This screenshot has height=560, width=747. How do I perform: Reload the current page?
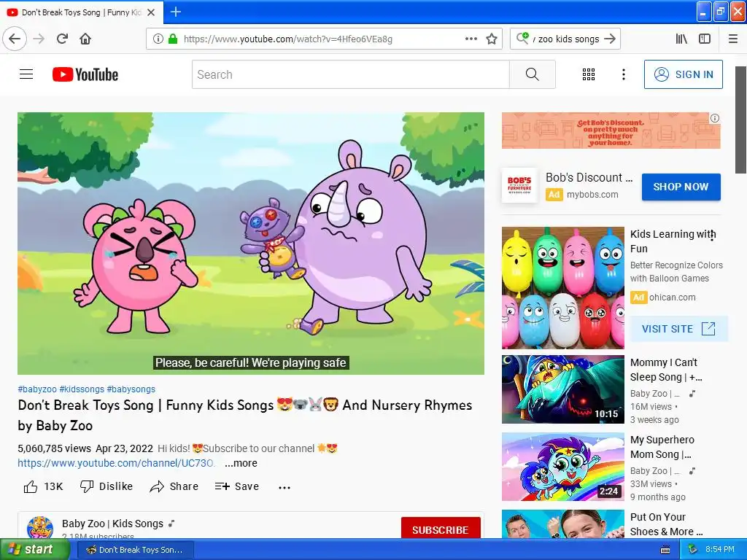tap(62, 39)
